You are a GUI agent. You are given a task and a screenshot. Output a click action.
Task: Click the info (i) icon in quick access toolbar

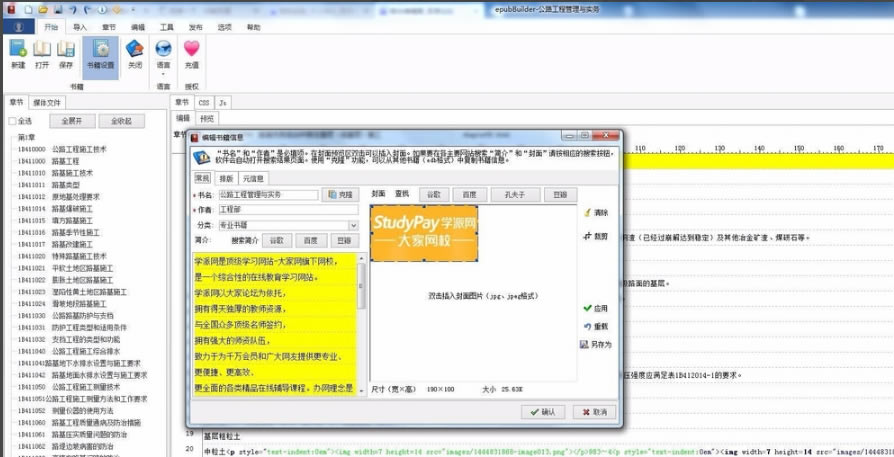pyautogui.click(x=102, y=10)
